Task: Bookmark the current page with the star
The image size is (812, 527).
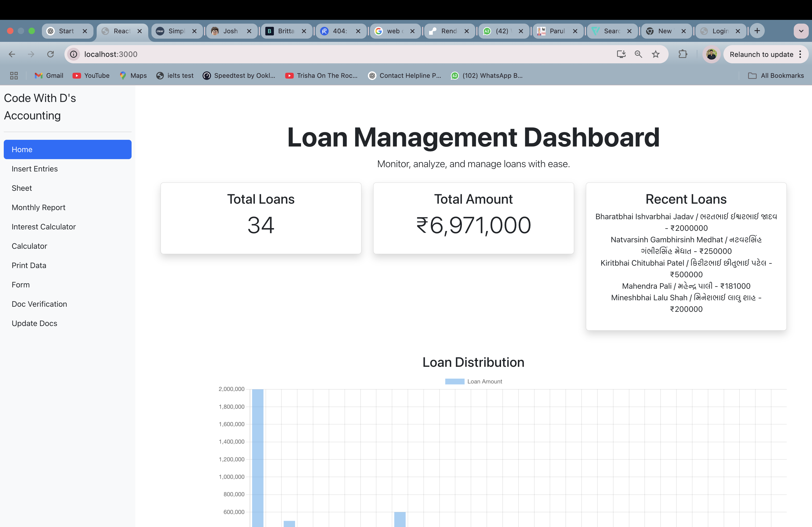Action: pos(655,54)
